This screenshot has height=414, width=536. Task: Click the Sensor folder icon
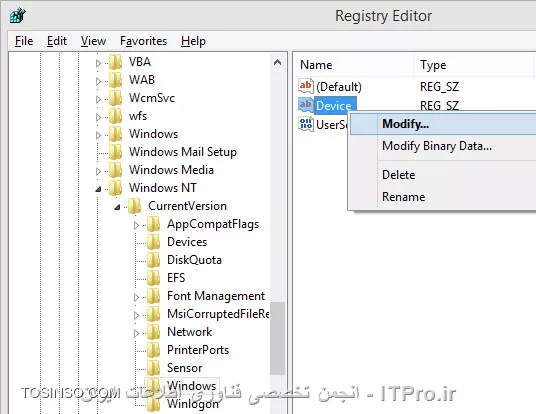coord(153,368)
